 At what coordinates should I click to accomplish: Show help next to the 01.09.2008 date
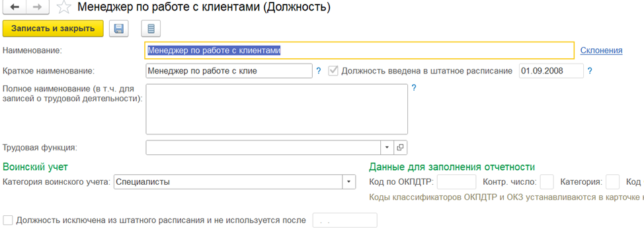pos(590,71)
